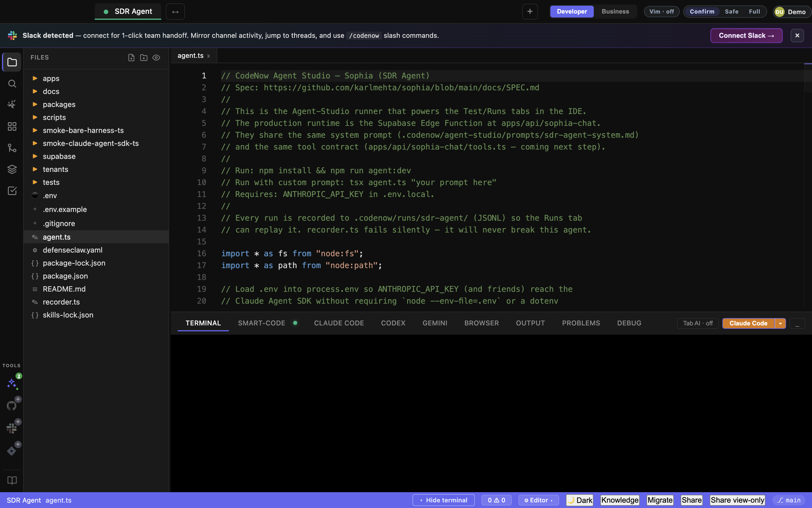Viewport: 812px width, 508px height.
Task: Expand the tenants folder
Action: pos(96,169)
